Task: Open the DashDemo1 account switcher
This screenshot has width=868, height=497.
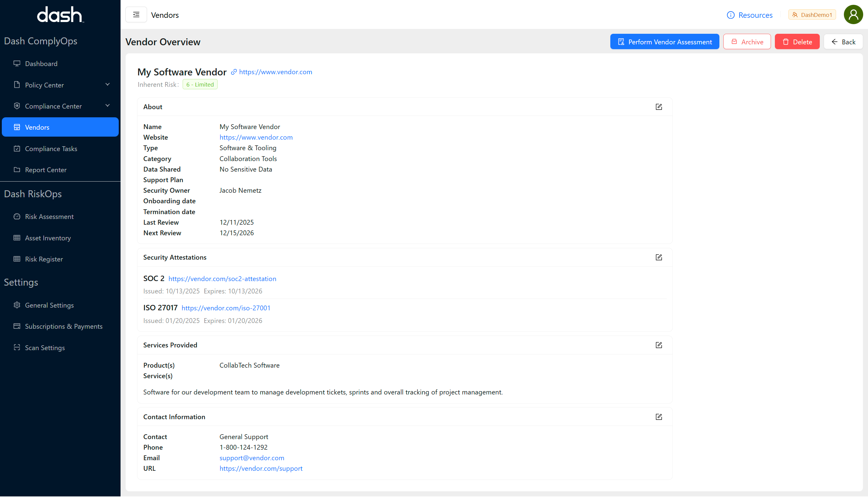Action: (812, 15)
